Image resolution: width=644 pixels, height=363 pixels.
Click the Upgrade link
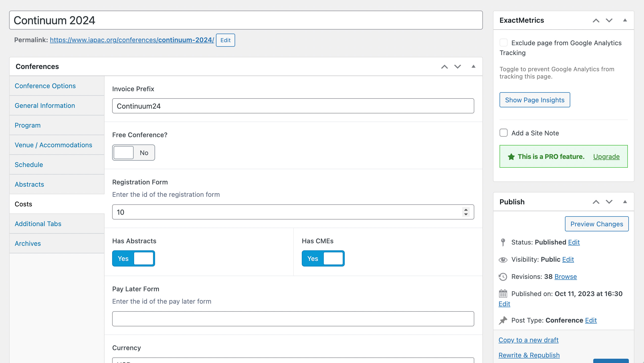[x=606, y=157]
